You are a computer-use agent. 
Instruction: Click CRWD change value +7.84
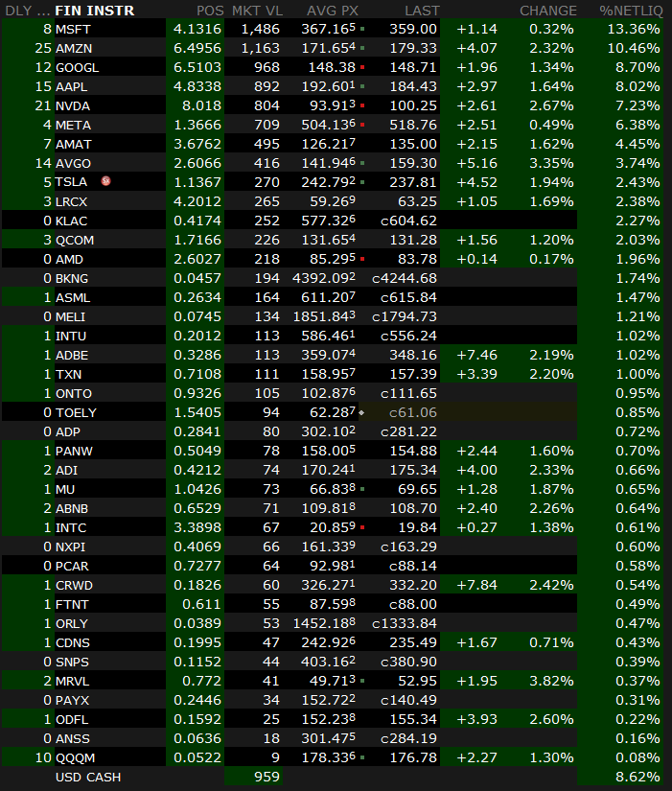(x=476, y=585)
